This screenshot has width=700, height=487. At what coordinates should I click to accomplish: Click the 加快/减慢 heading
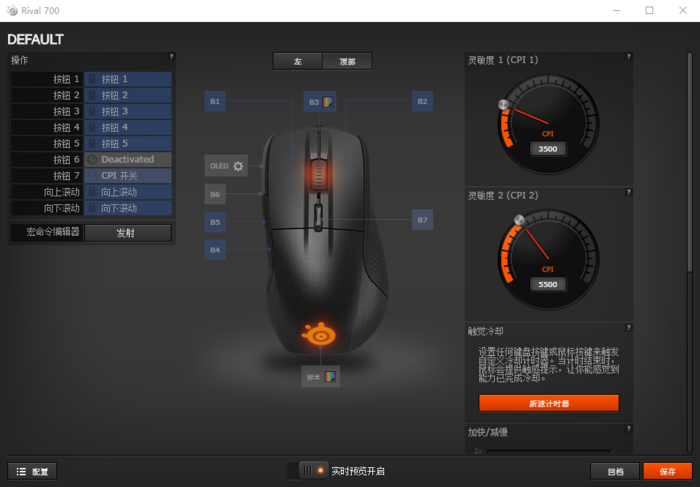488,432
